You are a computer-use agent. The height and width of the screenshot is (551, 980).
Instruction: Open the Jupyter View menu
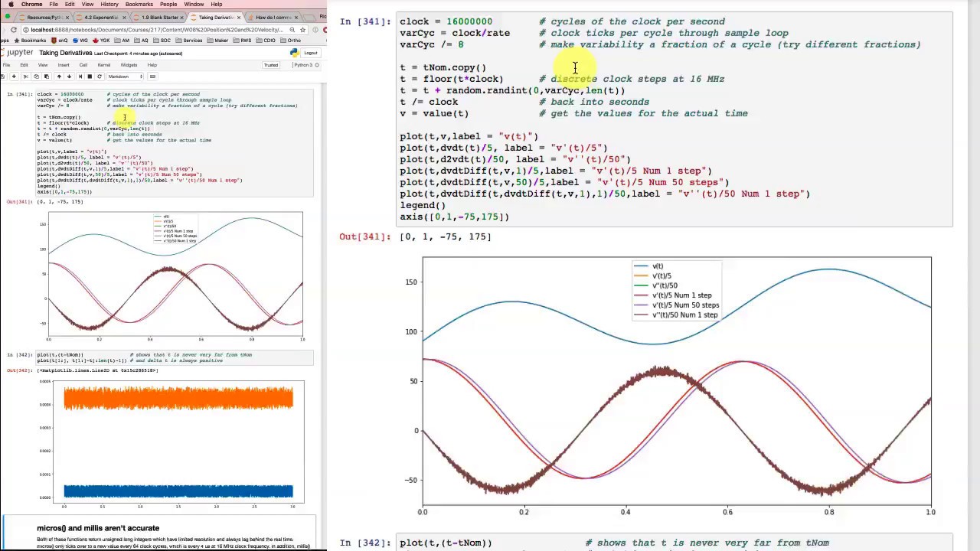pyautogui.click(x=43, y=65)
